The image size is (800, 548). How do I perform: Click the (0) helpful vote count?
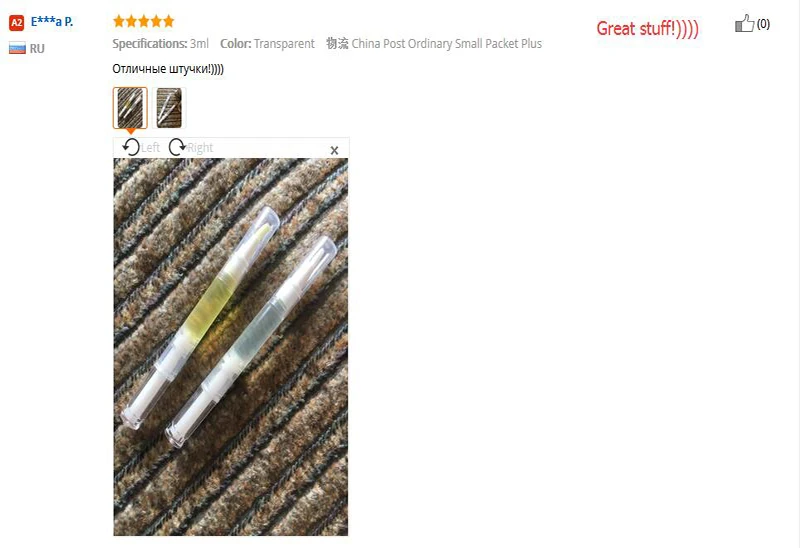point(763,24)
